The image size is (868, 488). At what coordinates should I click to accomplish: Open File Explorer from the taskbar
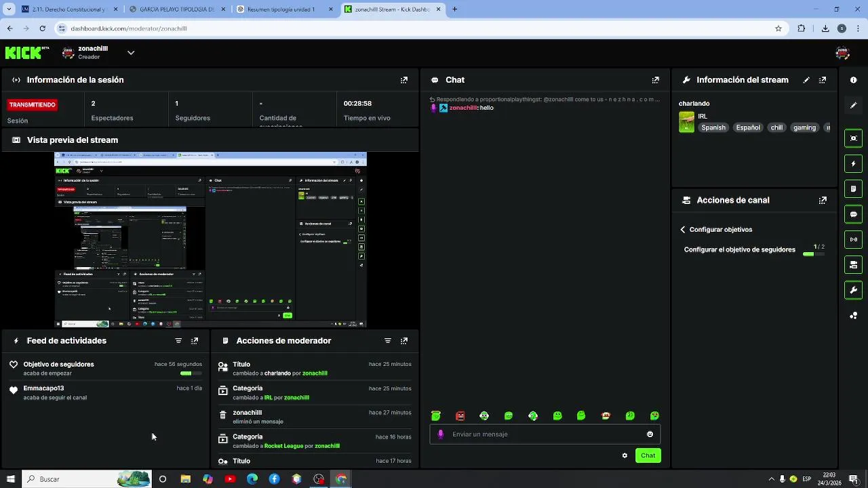click(185, 479)
